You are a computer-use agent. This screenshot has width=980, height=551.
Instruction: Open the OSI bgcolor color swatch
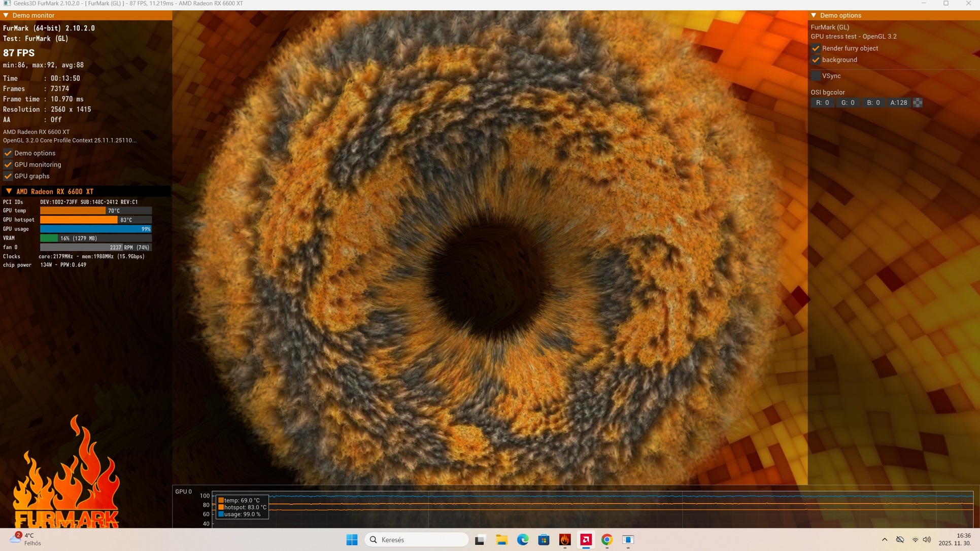click(x=918, y=102)
